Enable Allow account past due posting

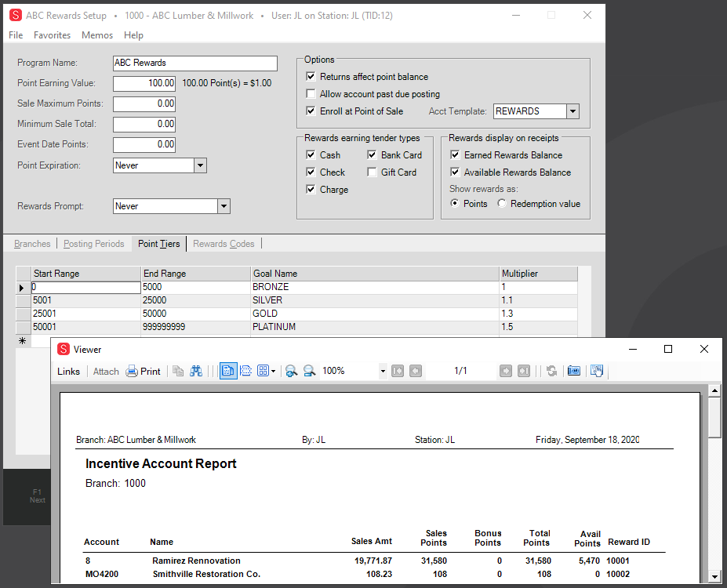pos(311,94)
